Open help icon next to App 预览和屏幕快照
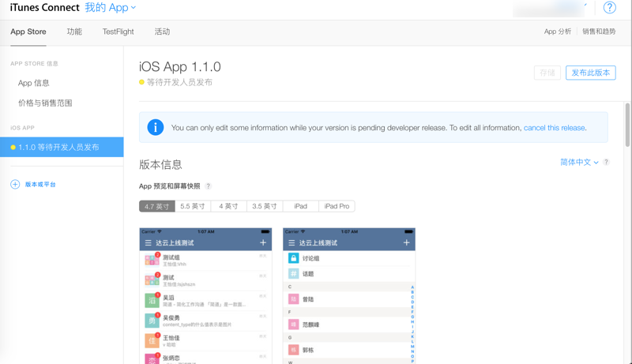The image size is (632, 364). [208, 186]
